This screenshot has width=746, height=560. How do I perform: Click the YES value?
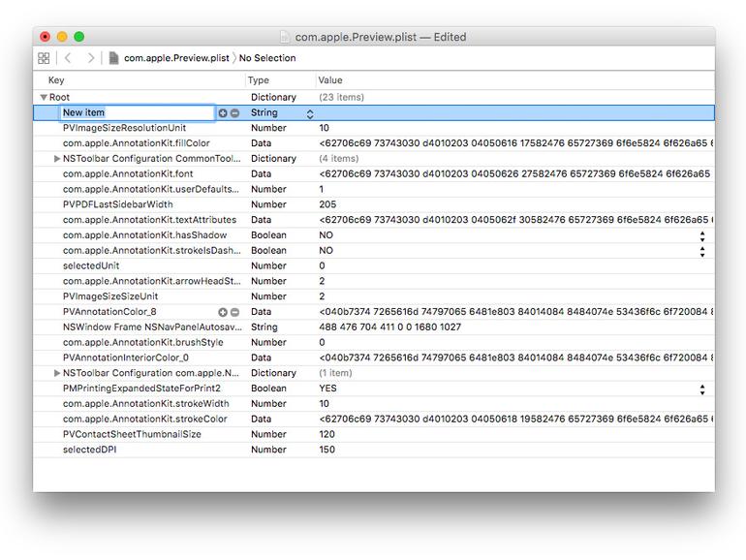(x=327, y=389)
